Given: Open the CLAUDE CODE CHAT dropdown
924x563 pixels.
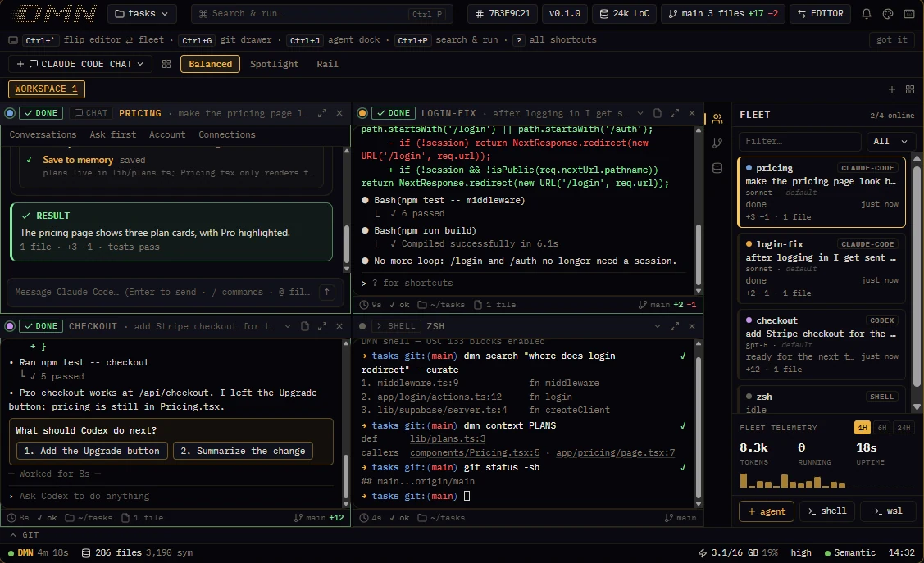Looking at the screenshot, I should pos(80,64).
